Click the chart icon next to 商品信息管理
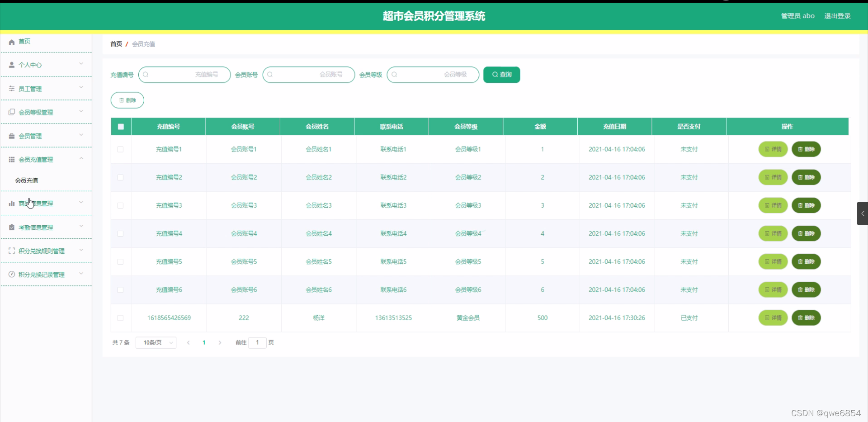Screen dimensions: 868x422 11,204
